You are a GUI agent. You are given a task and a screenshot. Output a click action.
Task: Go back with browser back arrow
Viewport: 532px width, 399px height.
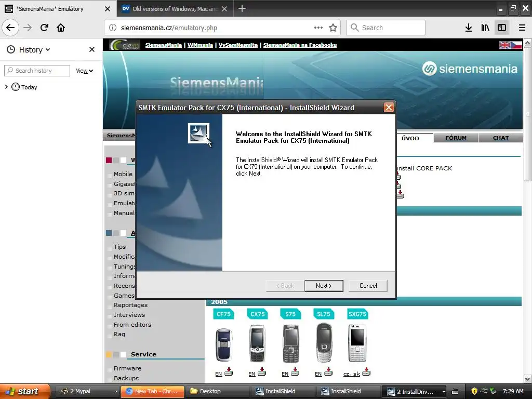(10, 28)
